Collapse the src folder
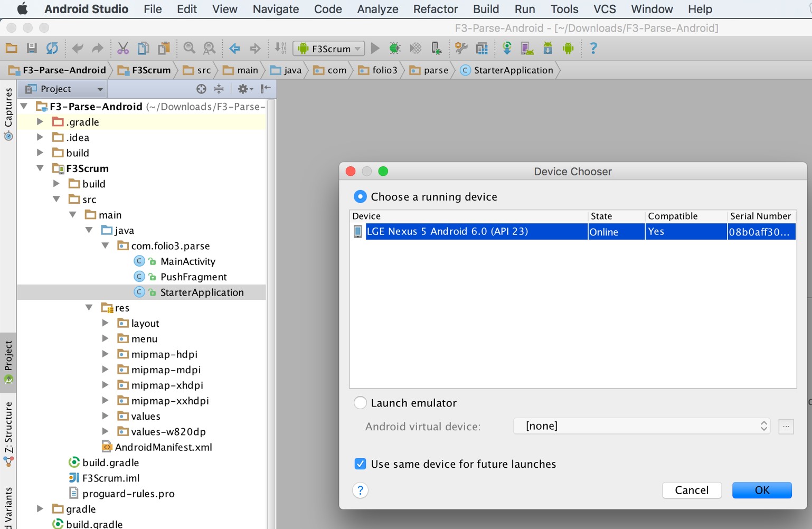The height and width of the screenshot is (529, 812). (x=56, y=200)
